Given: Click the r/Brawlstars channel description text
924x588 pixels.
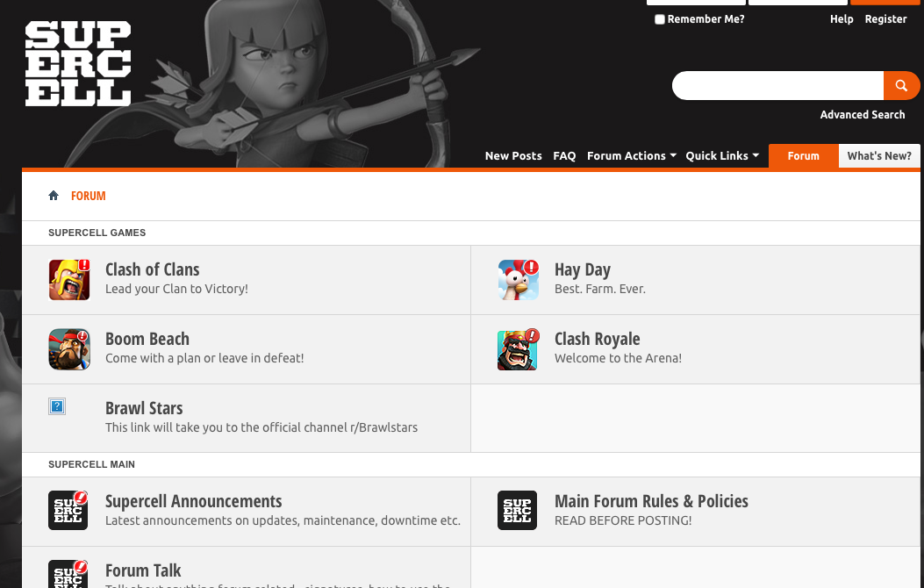Looking at the screenshot, I should pyautogui.click(x=261, y=427).
